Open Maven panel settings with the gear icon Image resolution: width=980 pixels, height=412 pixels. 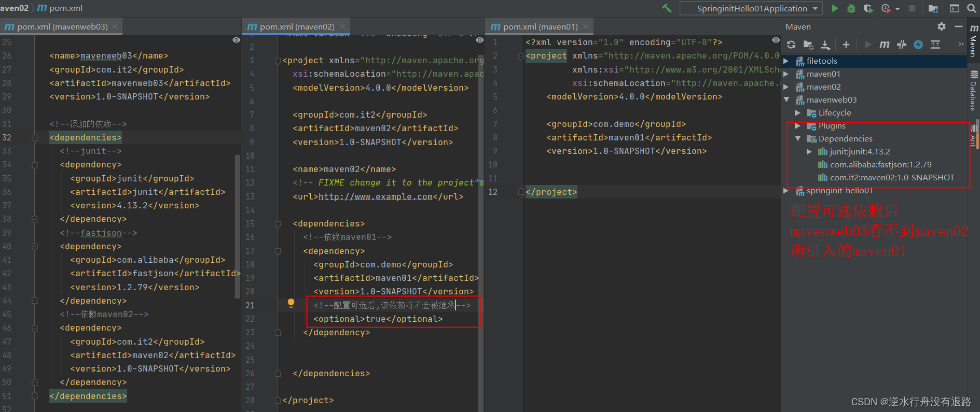(x=942, y=26)
